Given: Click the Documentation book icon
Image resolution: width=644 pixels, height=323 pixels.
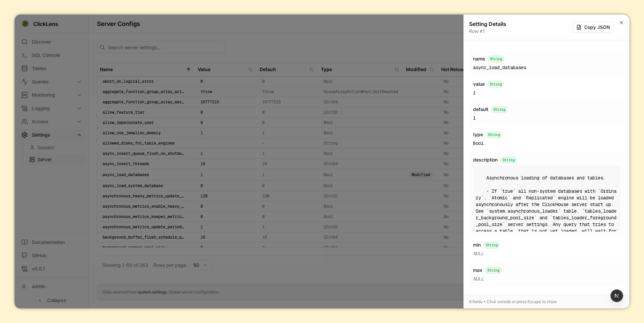Looking at the screenshot, I should tap(25, 242).
